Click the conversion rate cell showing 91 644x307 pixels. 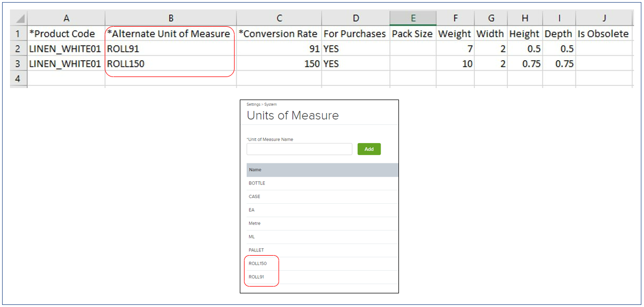pos(279,49)
